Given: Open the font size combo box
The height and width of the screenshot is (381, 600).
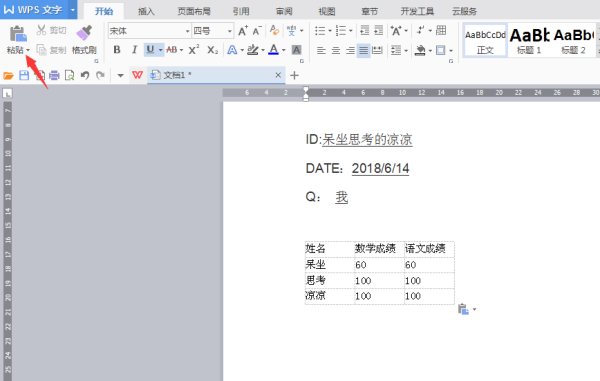Looking at the screenshot, I should (212, 31).
